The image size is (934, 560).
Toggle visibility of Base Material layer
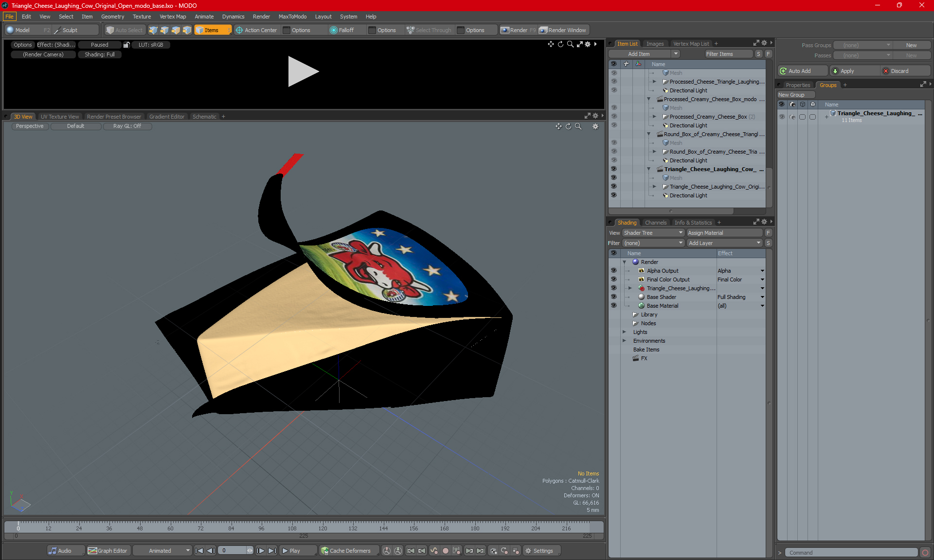(x=614, y=306)
